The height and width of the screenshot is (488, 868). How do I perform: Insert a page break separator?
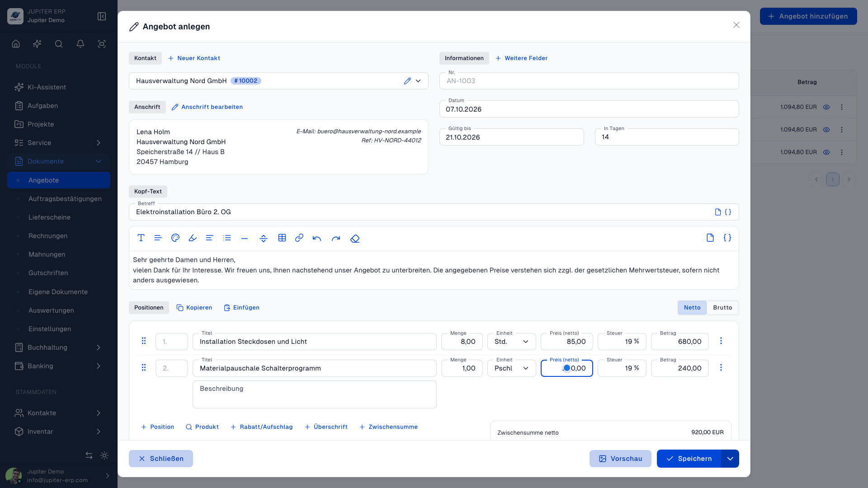pyautogui.click(x=264, y=238)
